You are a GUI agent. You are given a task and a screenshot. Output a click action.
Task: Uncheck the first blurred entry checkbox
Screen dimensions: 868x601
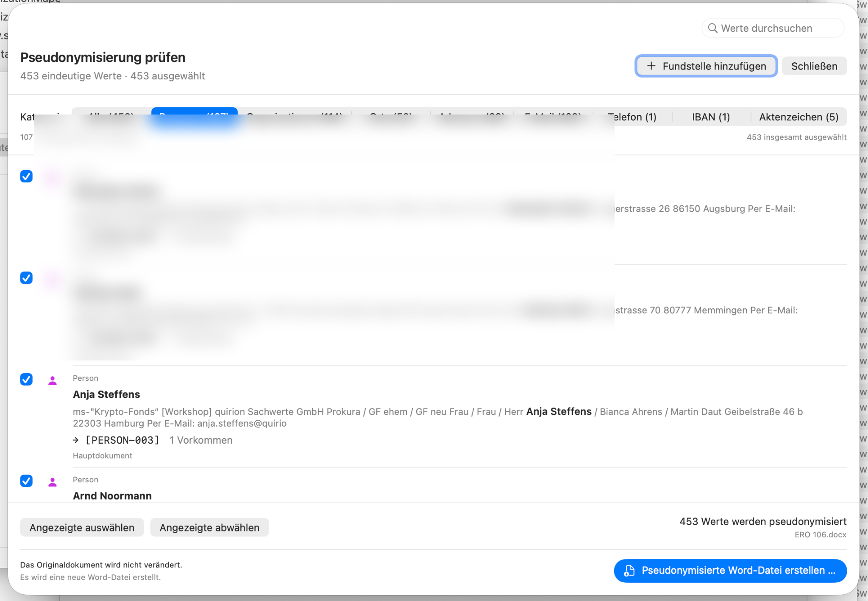tap(26, 176)
